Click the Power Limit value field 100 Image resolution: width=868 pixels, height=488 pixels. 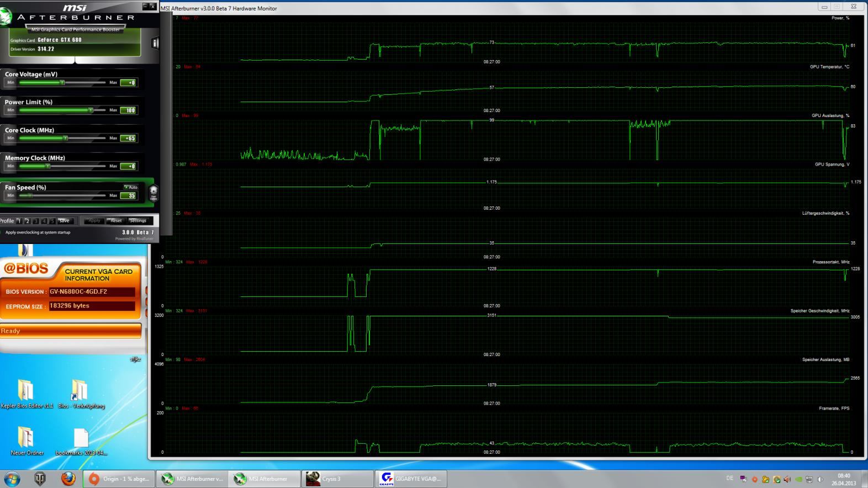pos(129,110)
